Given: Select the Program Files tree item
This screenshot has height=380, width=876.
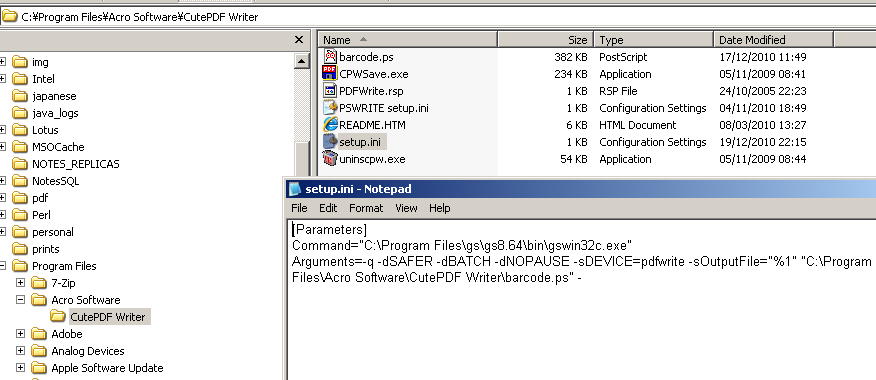Looking at the screenshot, I should click(x=64, y=266).
